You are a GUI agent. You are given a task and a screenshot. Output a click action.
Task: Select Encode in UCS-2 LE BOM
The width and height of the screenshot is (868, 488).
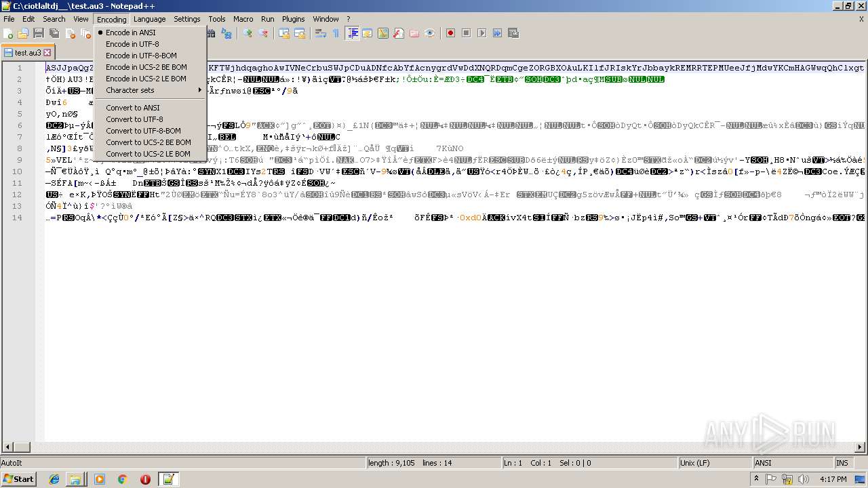pyautogui.click(x=150, y=79)
